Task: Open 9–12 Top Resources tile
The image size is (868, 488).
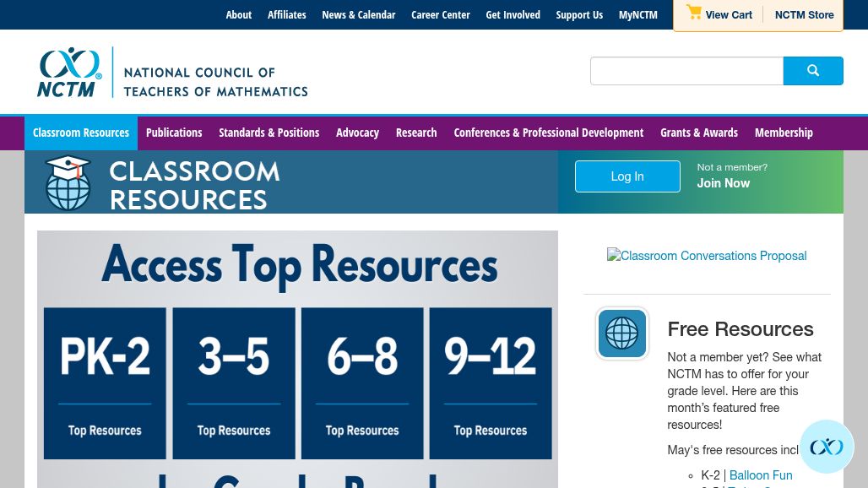Action: [491, 383]
